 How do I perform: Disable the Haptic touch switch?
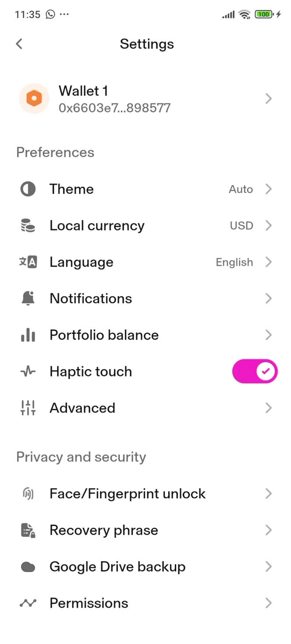click(255, 372)
